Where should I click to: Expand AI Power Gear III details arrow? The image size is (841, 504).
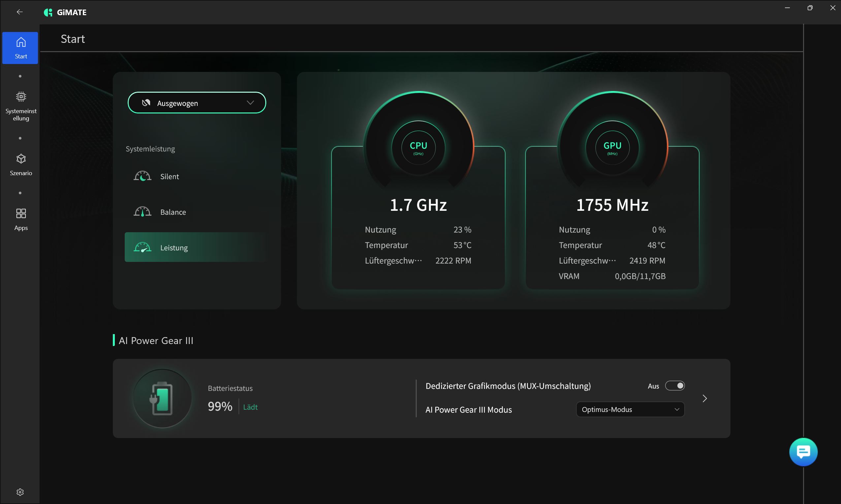tap(704, 398)
